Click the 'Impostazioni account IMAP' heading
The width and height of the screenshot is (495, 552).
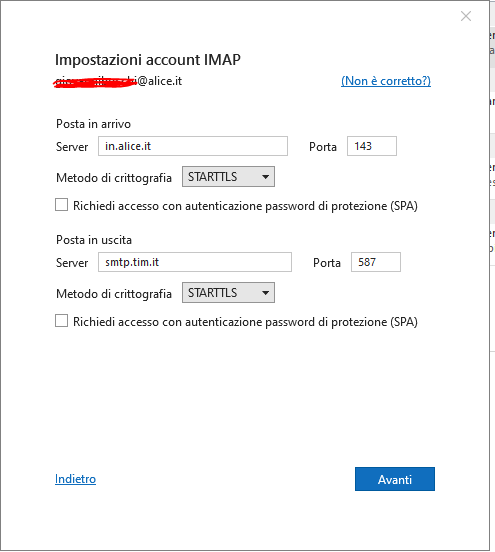(x=148, y=60)
